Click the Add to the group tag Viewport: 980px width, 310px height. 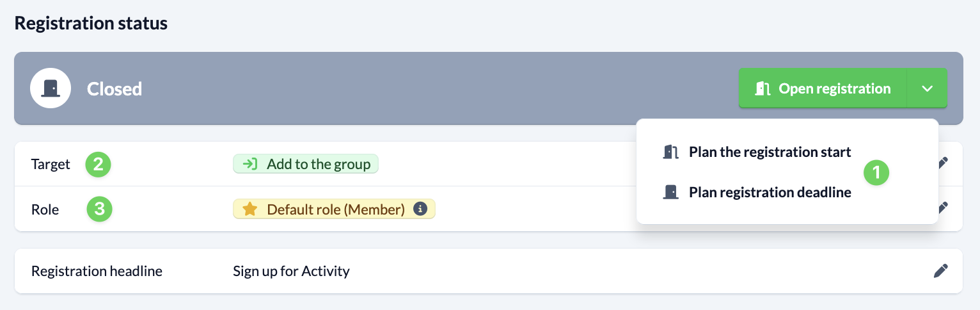coord(306,164)
